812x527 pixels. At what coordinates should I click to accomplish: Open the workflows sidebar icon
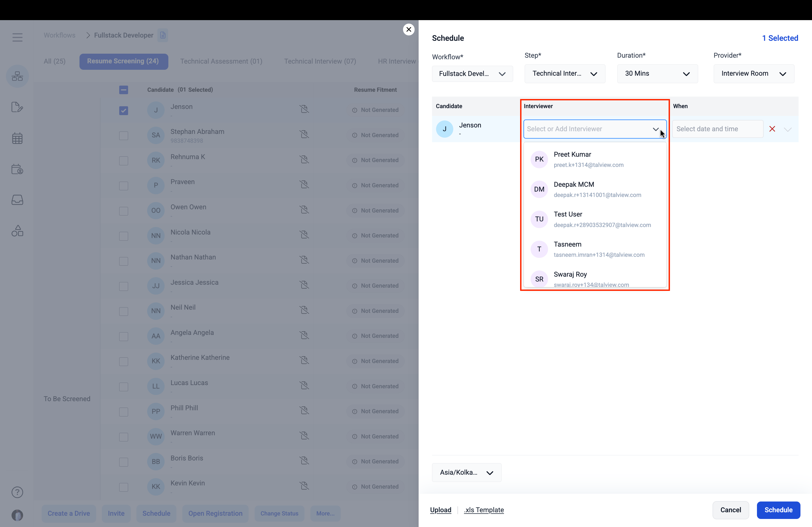click(x=17, y=76)
